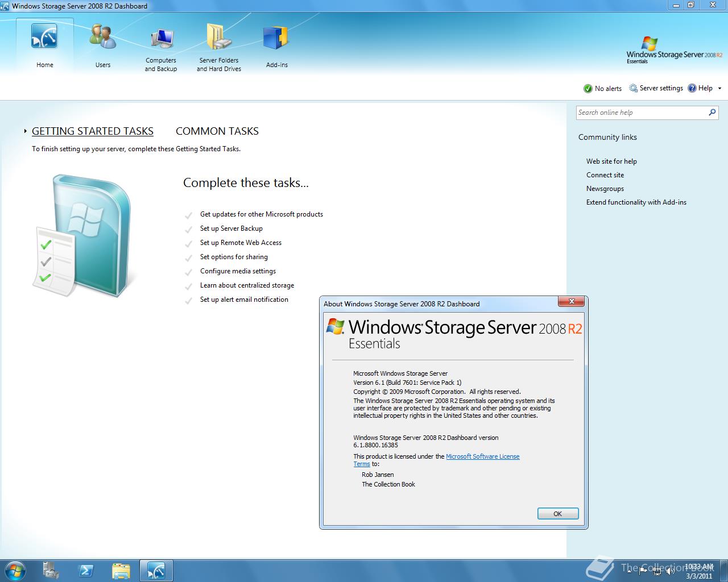728x582 pixels.
Task: Open the Home tab
Action: click(45, 45)
